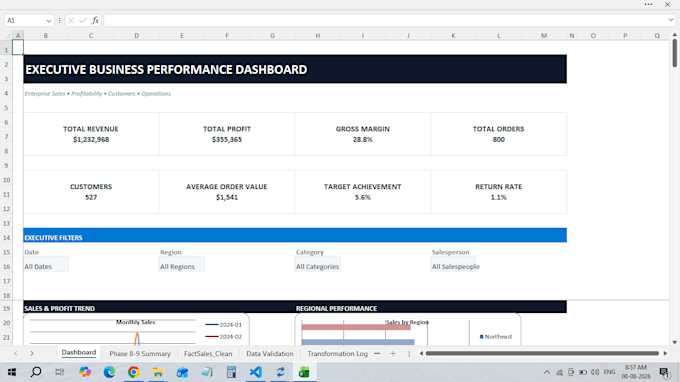Click the vertical scroll down arrow
The width and height of the screenshot is (680, 382).
pyautogui.click(x=674, y=342)
